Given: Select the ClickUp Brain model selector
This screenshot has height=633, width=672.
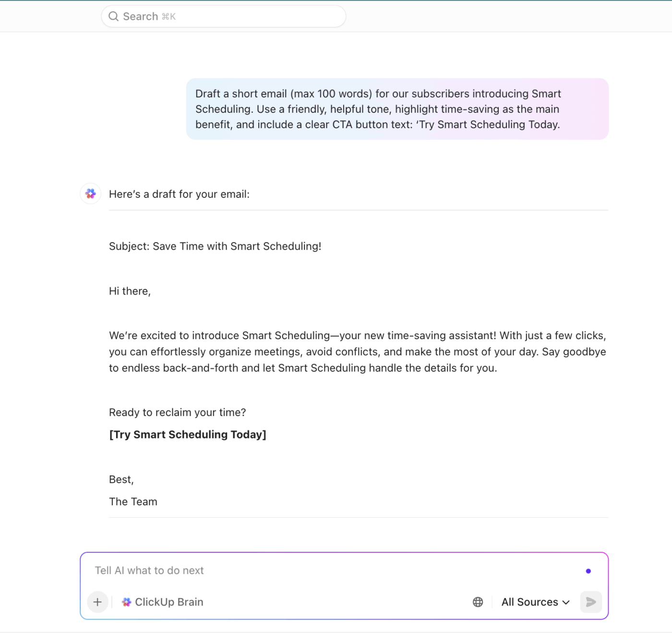Looking at the screenshot, I should tap(163, 602).
